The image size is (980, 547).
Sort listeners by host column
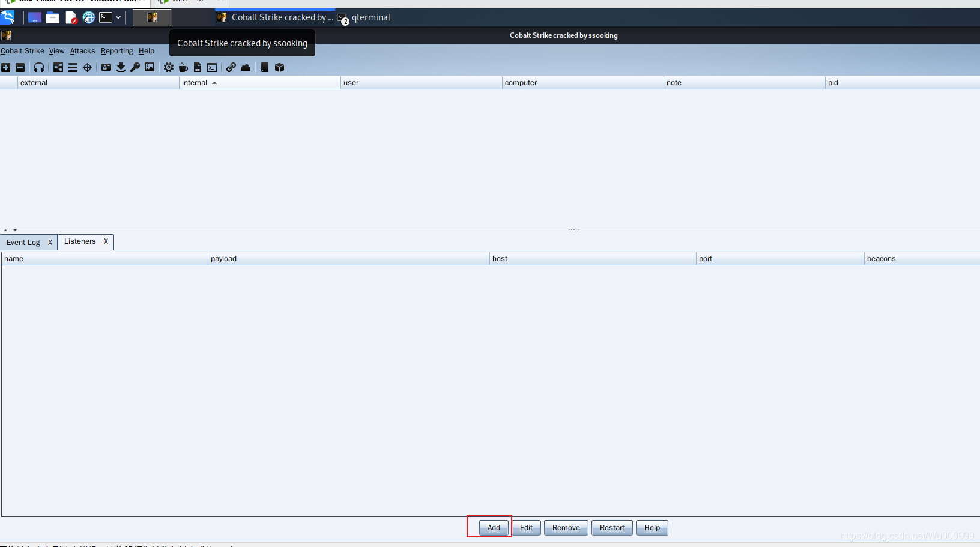coord(593,259)
